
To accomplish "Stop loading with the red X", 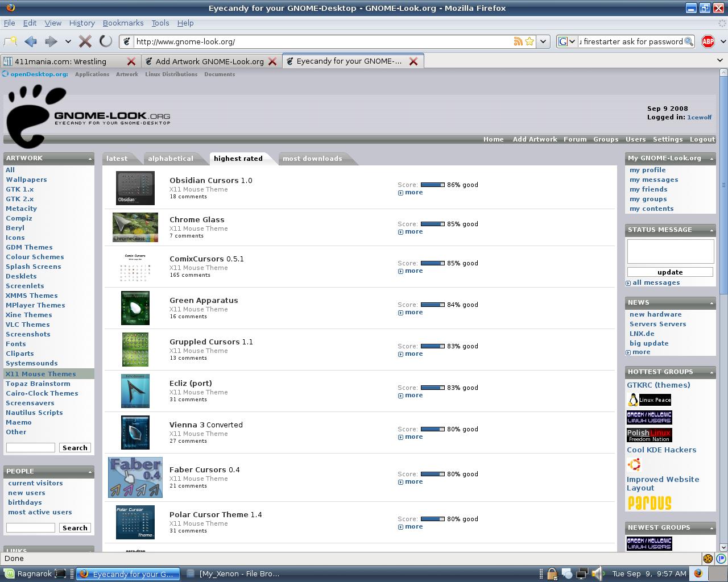I will [85, 41].
